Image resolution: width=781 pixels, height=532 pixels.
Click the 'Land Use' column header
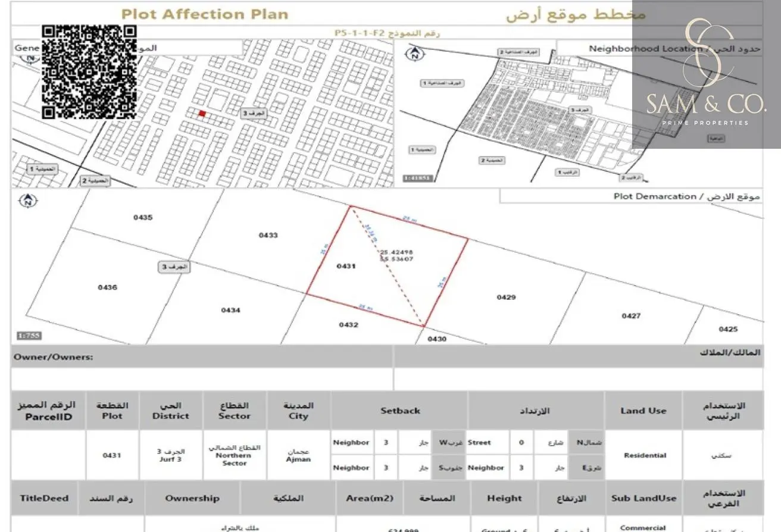(643, 411)
